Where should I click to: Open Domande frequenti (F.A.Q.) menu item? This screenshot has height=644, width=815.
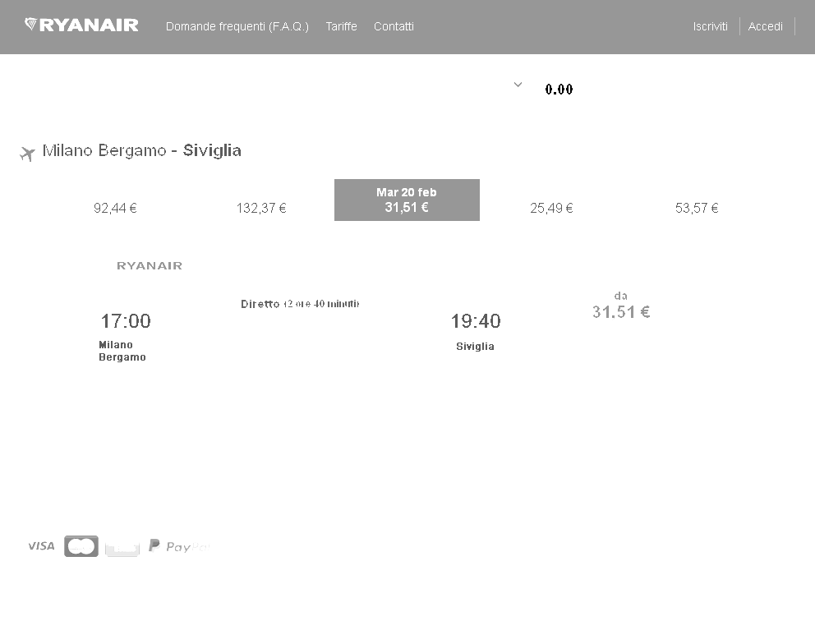click(237, 26)
